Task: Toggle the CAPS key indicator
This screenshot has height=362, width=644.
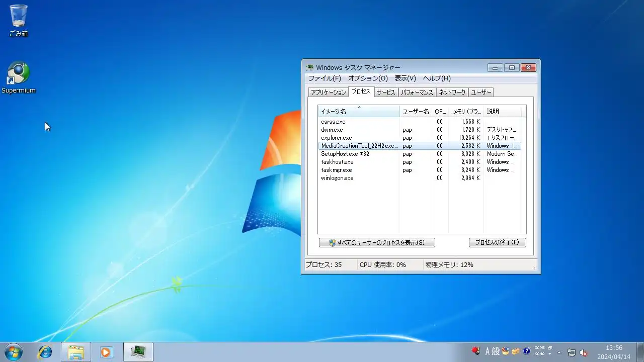Action: (x=539, y=348)
